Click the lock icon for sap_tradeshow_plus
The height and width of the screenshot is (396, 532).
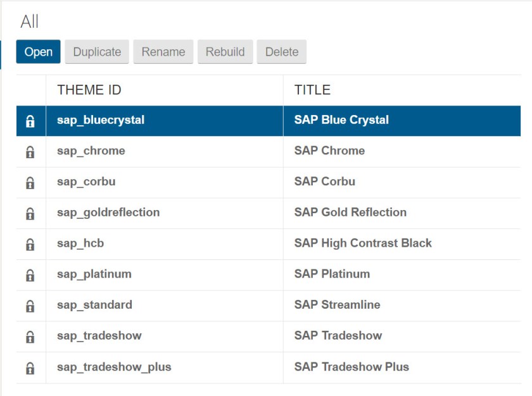click(x=30, y=368)
